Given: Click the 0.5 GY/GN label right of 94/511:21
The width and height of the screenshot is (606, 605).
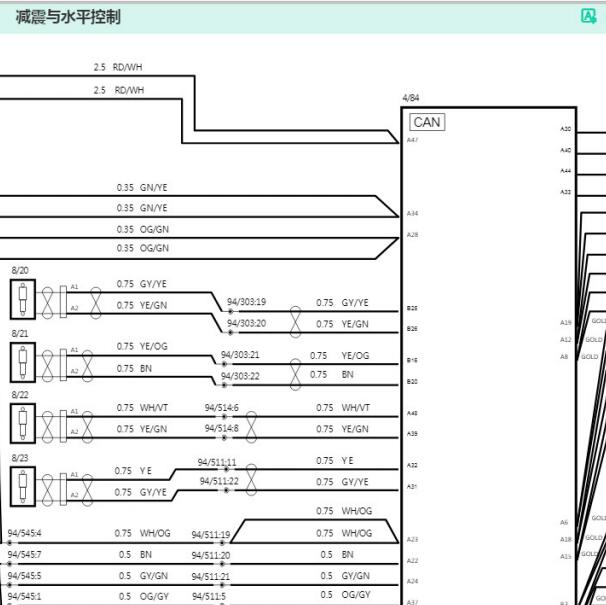Looking at the screenshot, I should pos(345,576).
